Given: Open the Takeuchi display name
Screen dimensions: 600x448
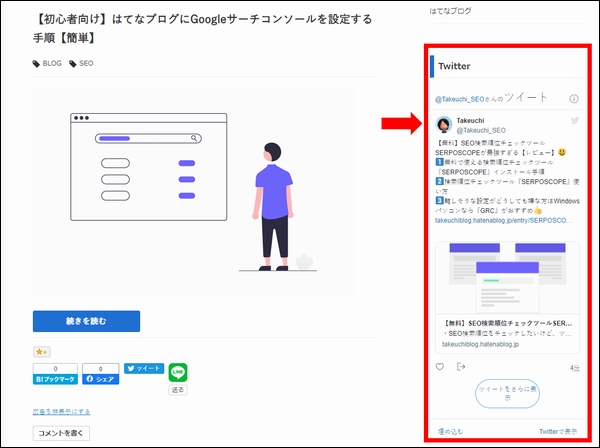Looking at the screenshot, I should 470,121.
